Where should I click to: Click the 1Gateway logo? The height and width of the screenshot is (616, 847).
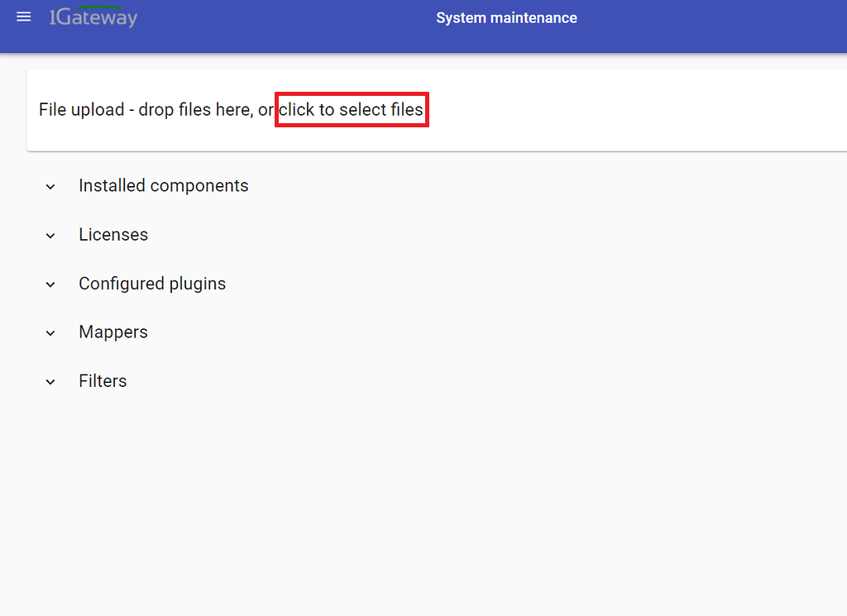(x=93, y=17)
